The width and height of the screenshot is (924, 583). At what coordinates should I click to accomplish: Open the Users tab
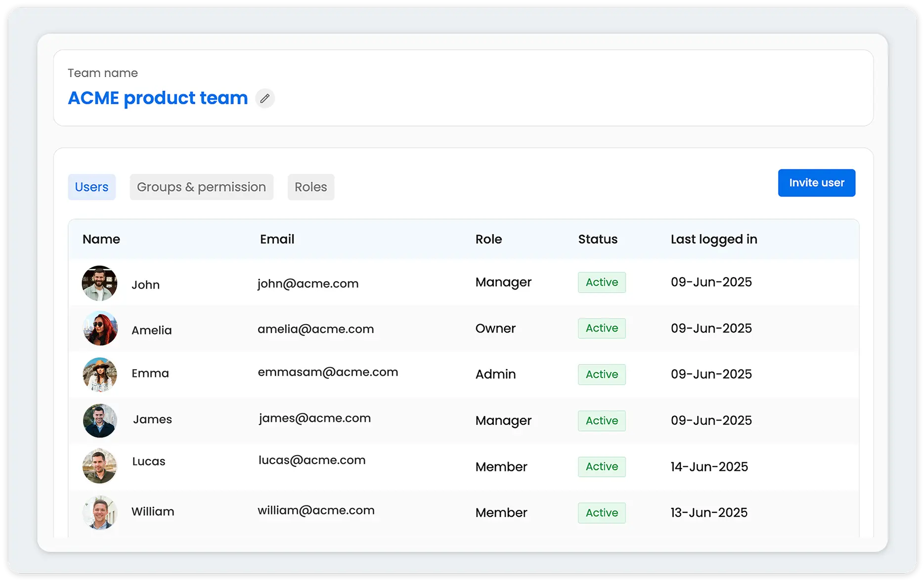(x=91, y=187)
